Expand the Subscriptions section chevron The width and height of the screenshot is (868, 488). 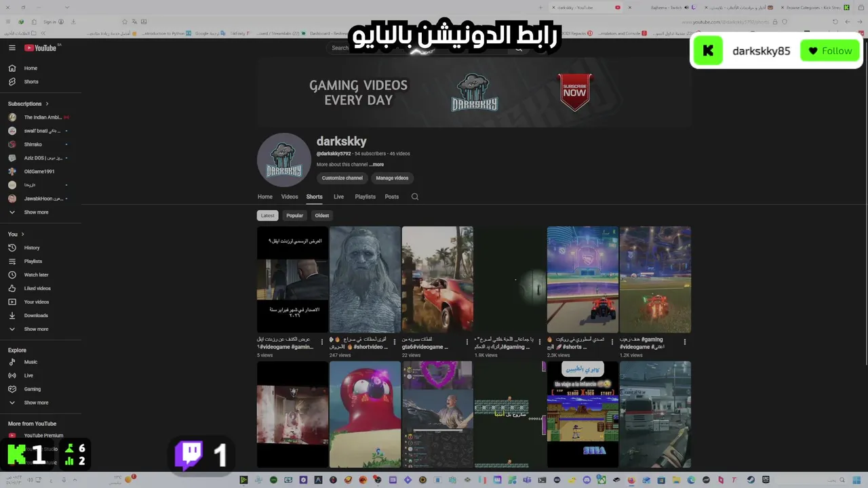click(x=47, y=104)
